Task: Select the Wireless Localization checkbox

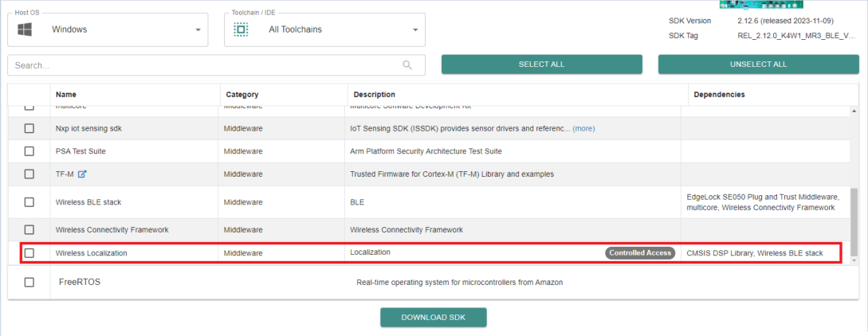Action: (x=29, y=253)
